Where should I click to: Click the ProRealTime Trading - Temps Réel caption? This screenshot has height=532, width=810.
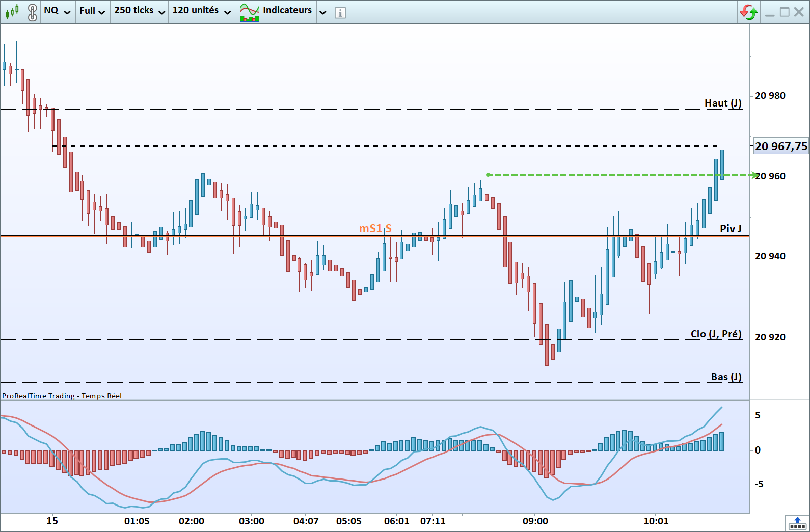[x=62, y=396]
